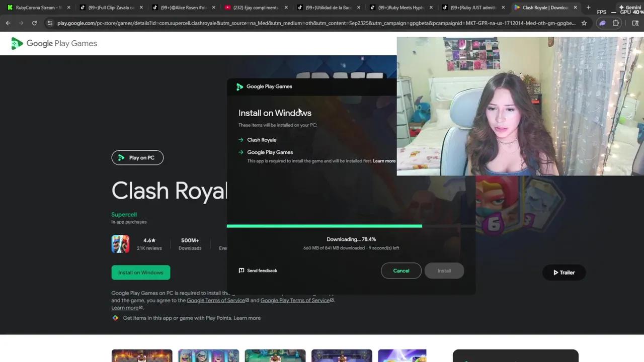644x362 pixels.
Task: Open the Supercell developer link
Action: pos(124,215)
